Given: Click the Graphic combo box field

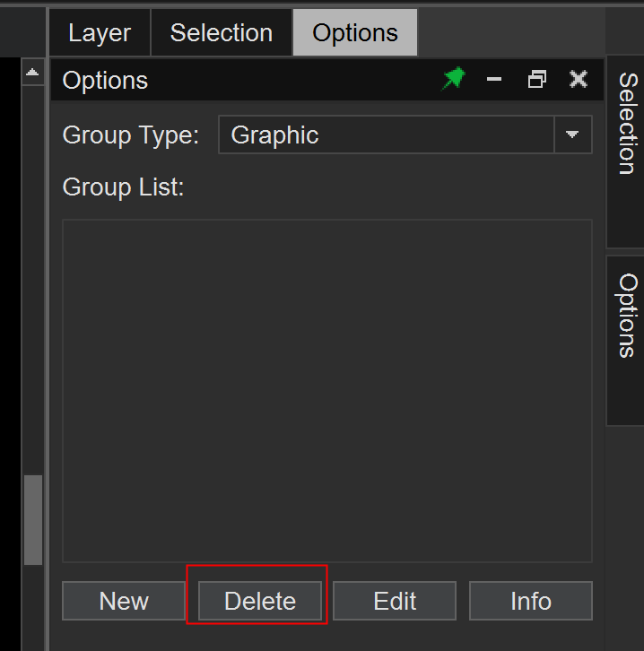Looking at the screenshot, I should [x=386, y=135].
